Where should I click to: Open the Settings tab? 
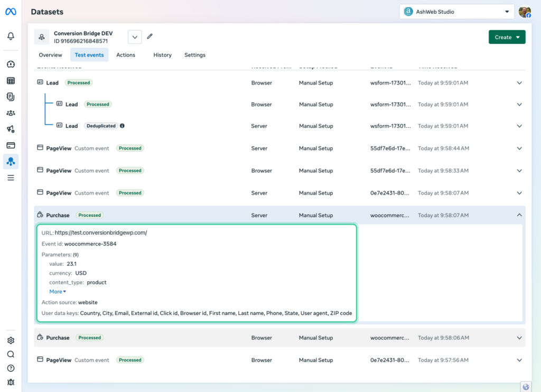[x=194, y=55]
